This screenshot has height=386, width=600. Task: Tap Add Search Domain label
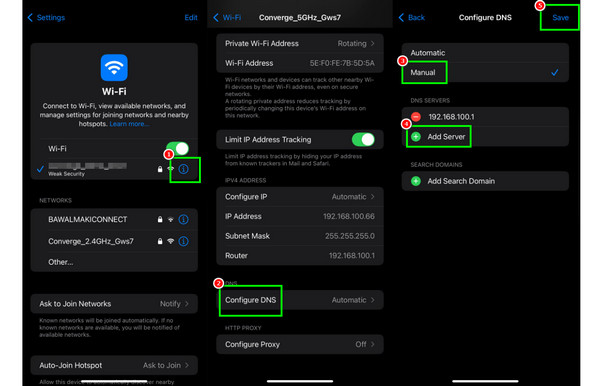(461, 181)
